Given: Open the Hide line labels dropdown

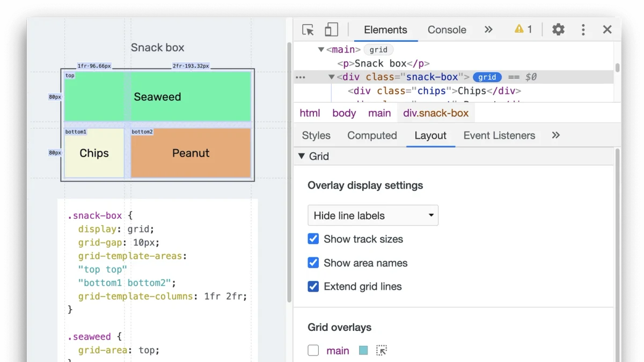Looking at the screenshot, I should pyautogui.click(x=373, y=216).
